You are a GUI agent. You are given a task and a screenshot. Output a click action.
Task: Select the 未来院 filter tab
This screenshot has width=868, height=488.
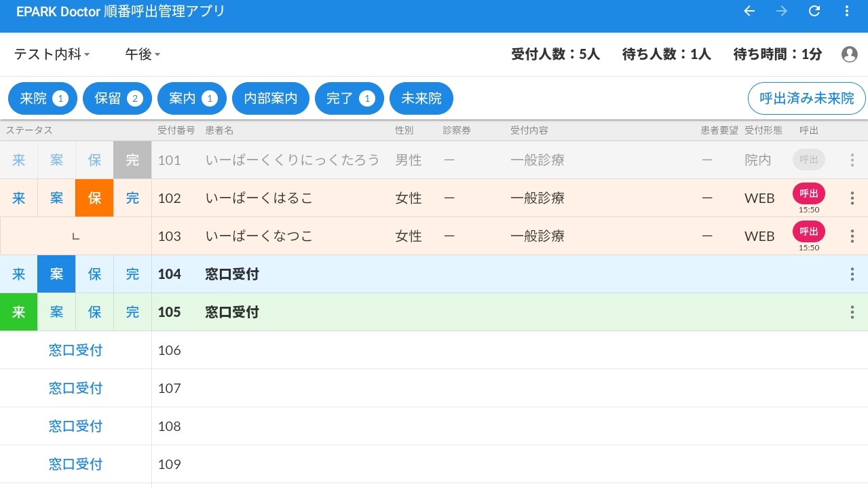point(421,99)
